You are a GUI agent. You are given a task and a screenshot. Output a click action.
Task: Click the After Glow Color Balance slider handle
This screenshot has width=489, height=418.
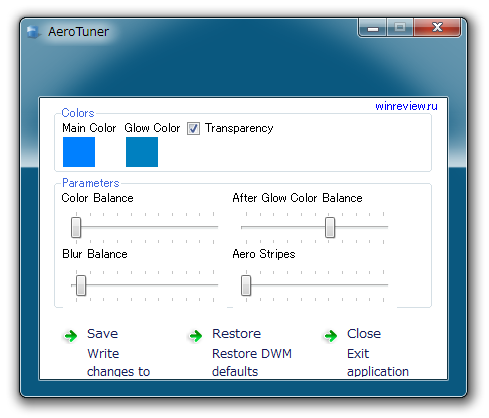pyautogui.click(x=330, y=228)
